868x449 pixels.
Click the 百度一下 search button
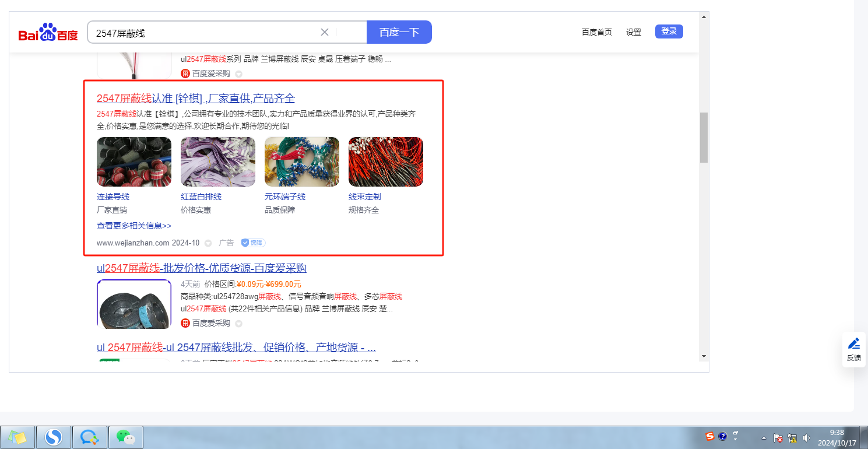coord(399,32)
